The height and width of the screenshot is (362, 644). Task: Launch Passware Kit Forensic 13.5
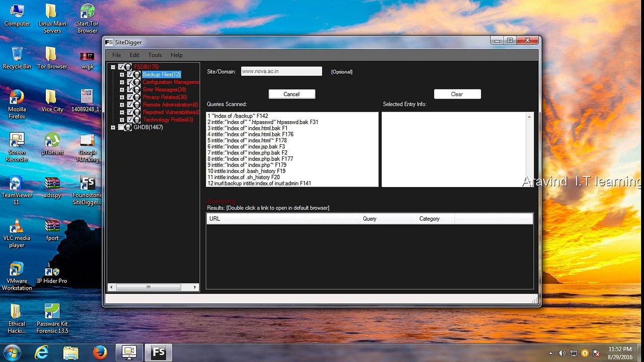(52, 319)
